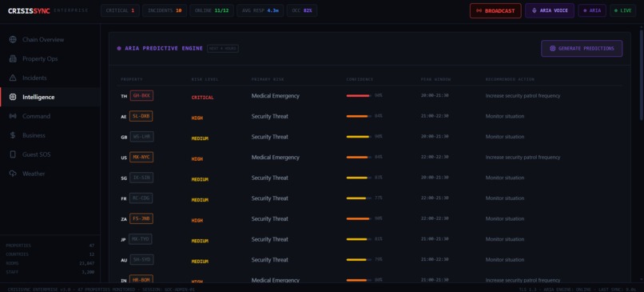
Task: Click the Business dollar sign icon
Action: click(13, 135)
